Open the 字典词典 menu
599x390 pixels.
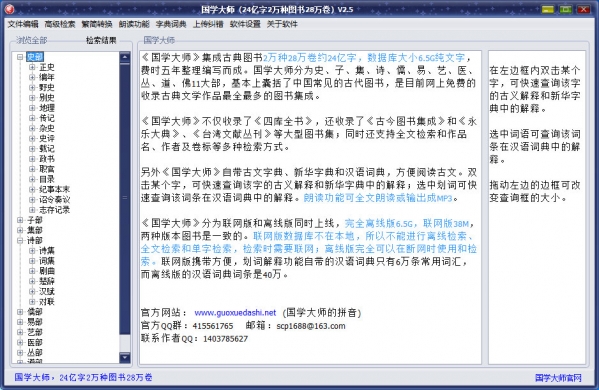pyautogui.click(x=171, y=24)
